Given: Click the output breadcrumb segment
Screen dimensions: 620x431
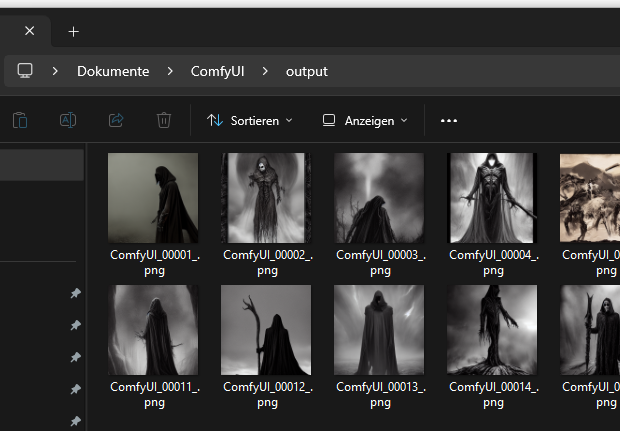Looking at the screenshot, I should 306,71.
